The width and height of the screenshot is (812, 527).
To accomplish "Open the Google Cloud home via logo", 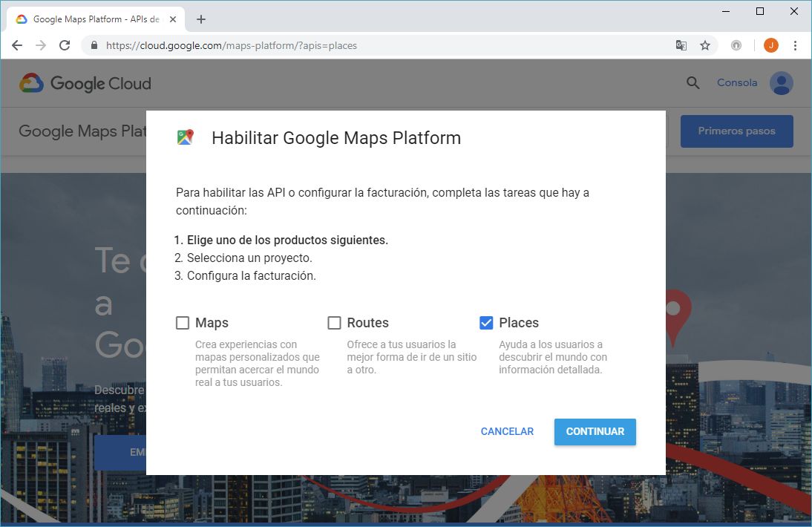I will click(x=84, y=83).
